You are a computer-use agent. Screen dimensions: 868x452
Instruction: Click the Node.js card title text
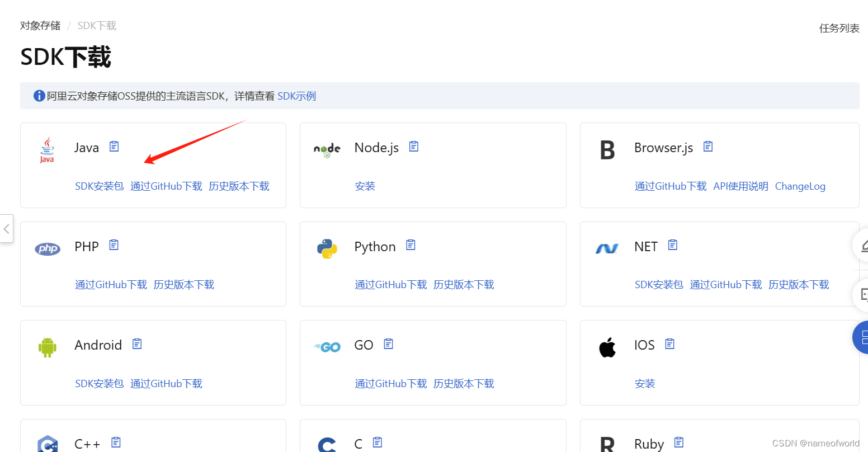click(x=377, y=148)
